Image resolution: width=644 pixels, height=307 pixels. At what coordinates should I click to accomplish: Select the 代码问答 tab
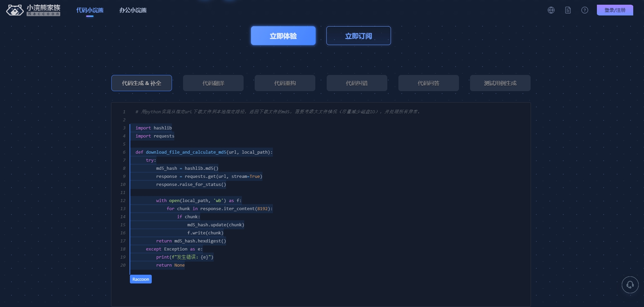pos(428,83)
